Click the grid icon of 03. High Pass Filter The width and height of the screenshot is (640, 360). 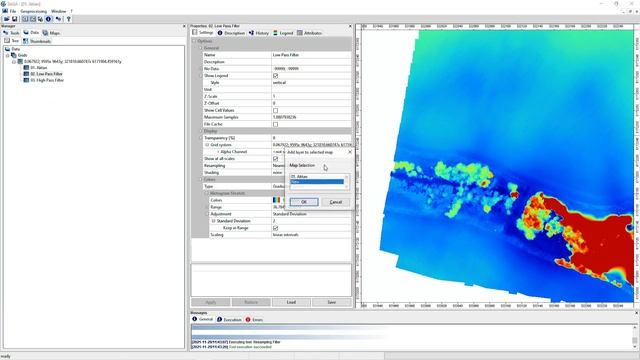26,80
